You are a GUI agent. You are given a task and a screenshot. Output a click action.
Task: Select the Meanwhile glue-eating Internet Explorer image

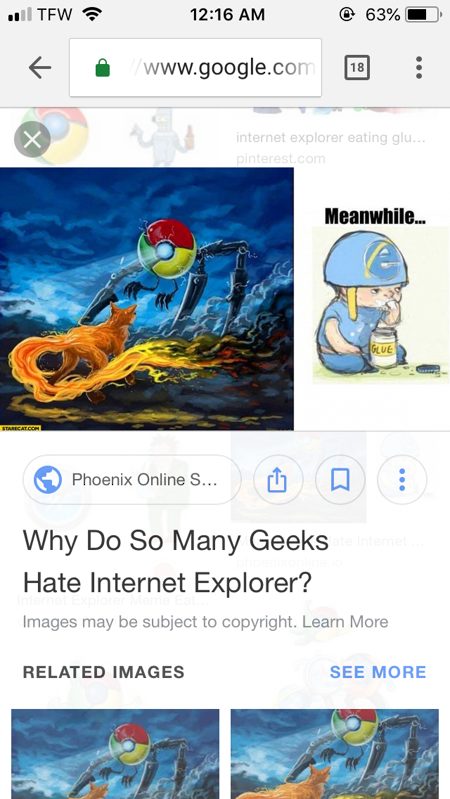pyautogui.click(x=380, y=296)
